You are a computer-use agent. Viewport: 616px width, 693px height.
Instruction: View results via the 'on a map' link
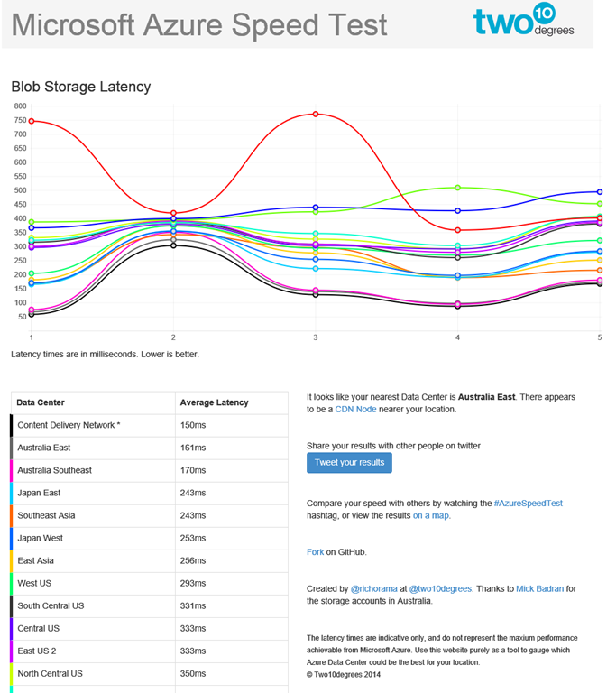point(431,516)
